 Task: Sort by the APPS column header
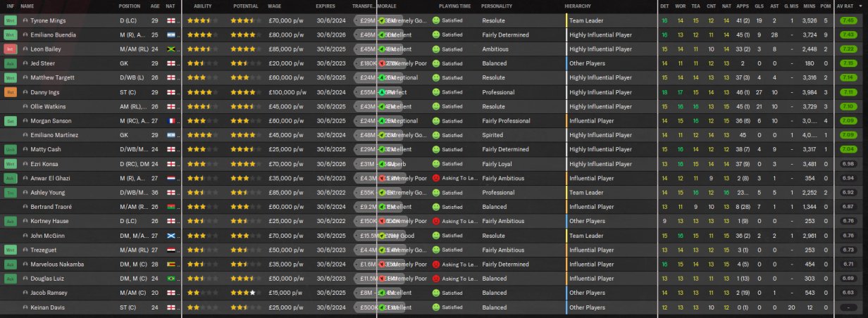tap(743, 6)
